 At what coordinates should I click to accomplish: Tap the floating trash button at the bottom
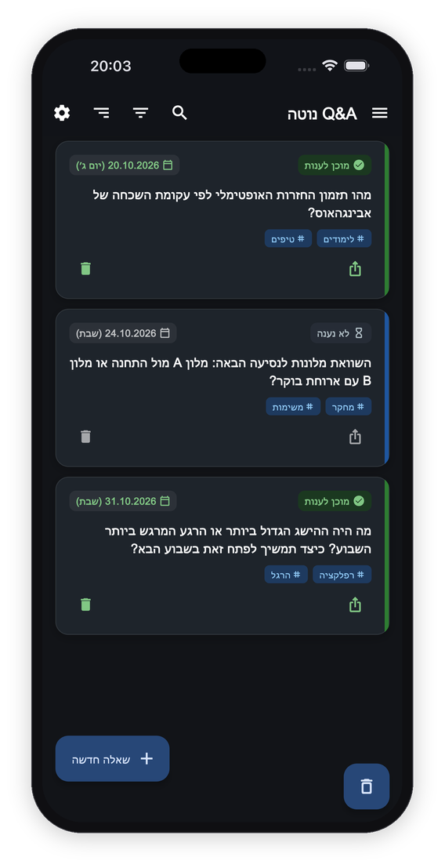(367, 786)
